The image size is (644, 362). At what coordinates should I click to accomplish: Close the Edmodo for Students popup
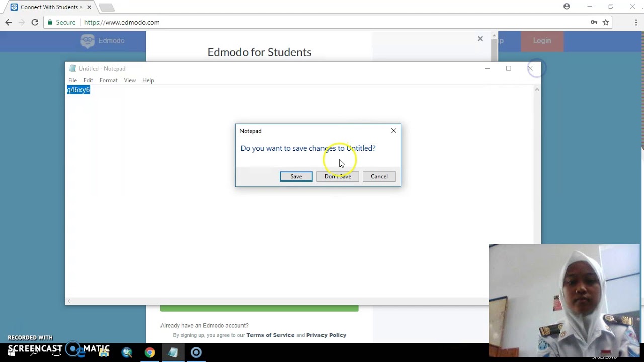480,39
